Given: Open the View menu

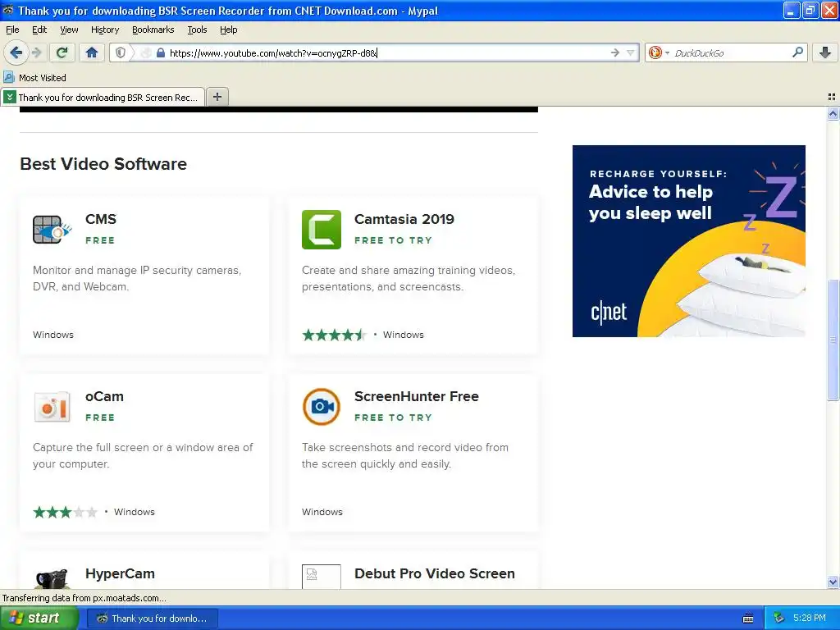Looking at the screenshot, I should (69, 30).
